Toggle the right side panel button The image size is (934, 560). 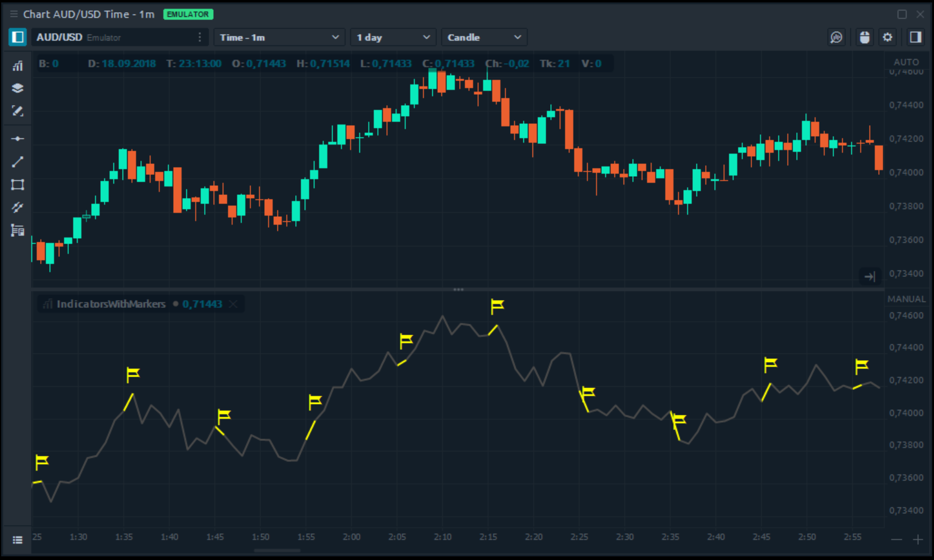click(x=915, y=37)
